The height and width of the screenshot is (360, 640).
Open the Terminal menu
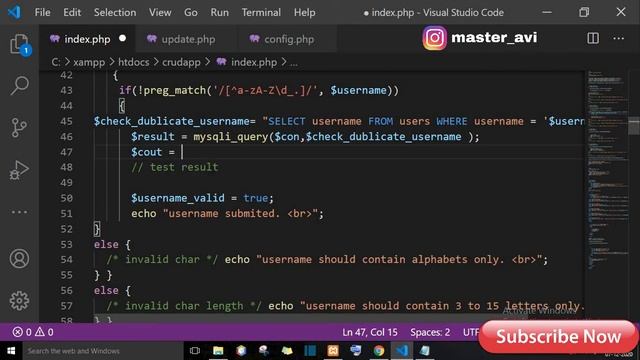(261, 13)
